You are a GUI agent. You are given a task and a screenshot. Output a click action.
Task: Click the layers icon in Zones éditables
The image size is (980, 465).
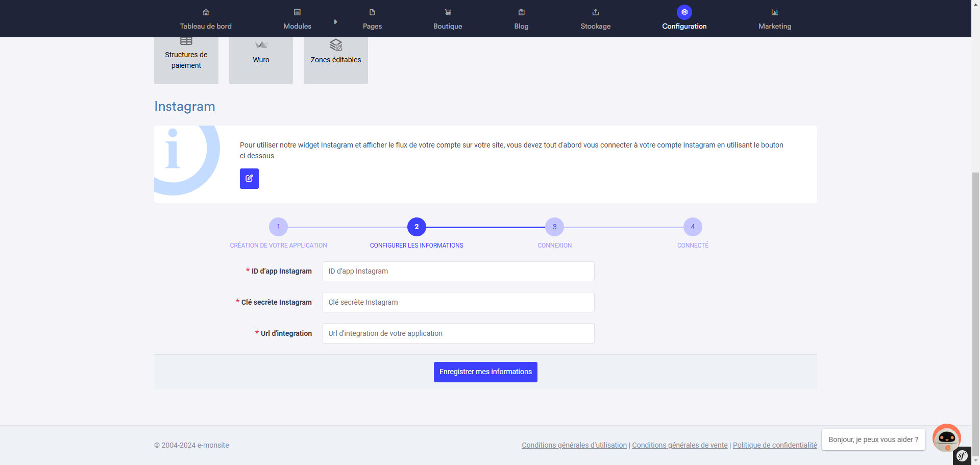[336, 45]
